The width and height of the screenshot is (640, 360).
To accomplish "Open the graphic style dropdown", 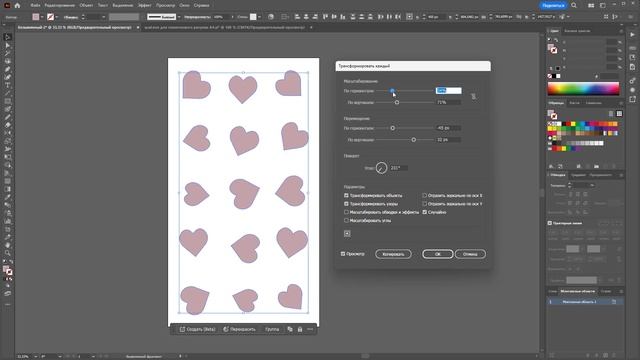I will point(259,17).
